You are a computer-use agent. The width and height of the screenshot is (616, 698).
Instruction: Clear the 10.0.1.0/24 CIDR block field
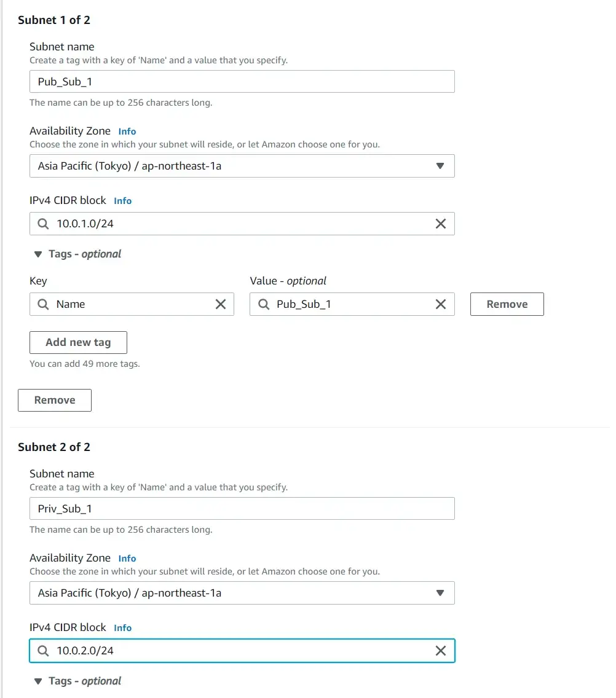tap(441, 224)
